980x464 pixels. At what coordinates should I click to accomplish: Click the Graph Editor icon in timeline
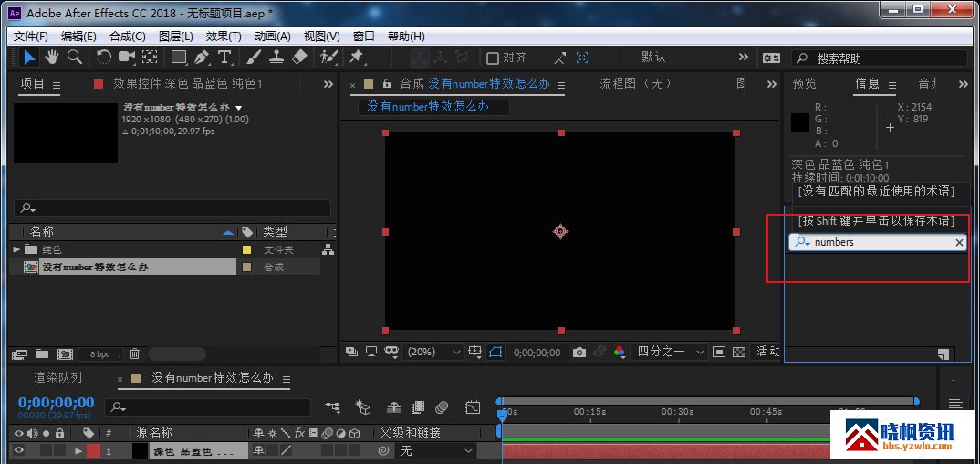(x=474, y=407)
